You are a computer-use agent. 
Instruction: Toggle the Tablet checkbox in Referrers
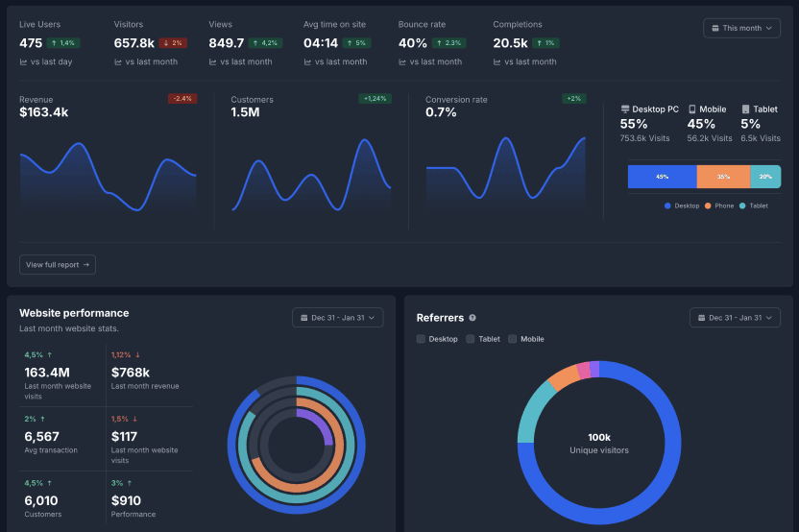pyautogui.click(x=471, y=339)
